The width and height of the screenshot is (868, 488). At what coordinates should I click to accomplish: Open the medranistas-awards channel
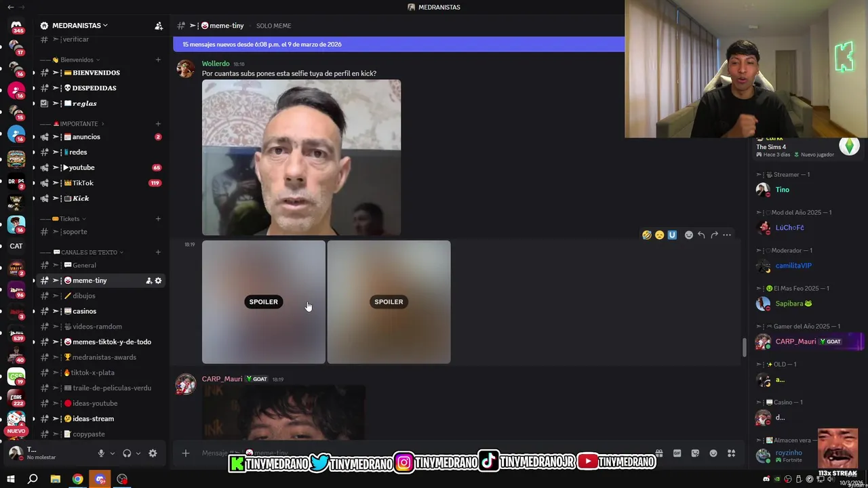click(x=100, y=357)
